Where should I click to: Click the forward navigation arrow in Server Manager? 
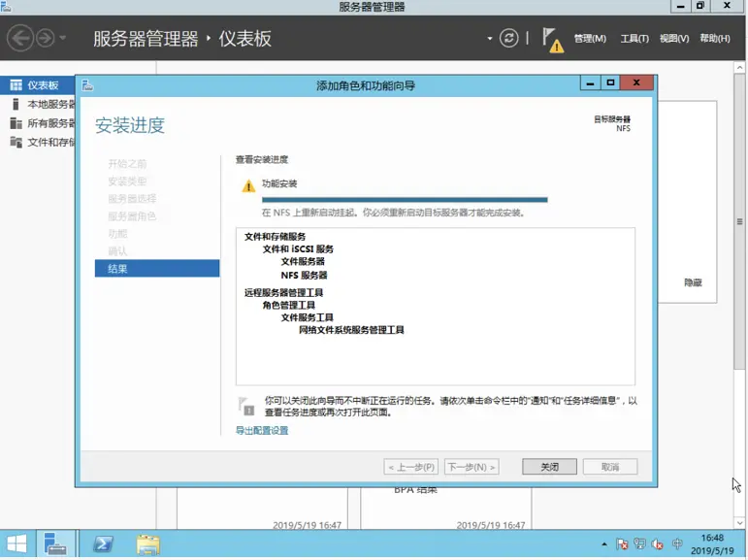46,38
